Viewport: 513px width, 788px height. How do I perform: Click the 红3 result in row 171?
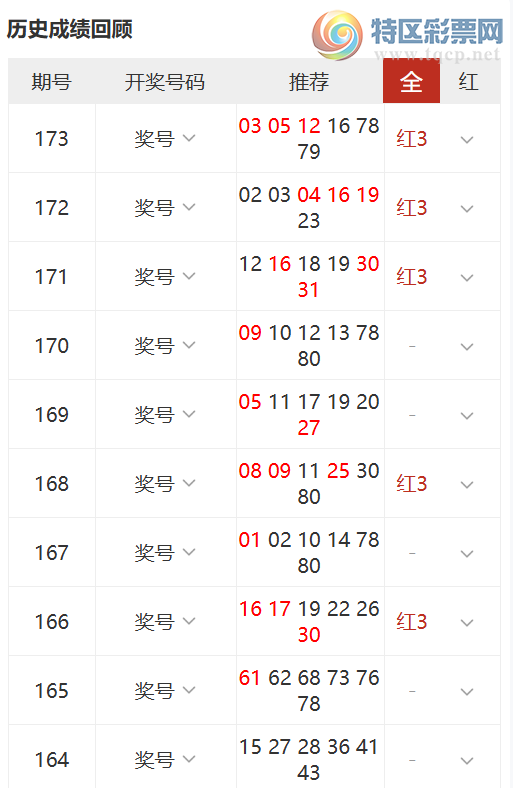click(412, 276)
